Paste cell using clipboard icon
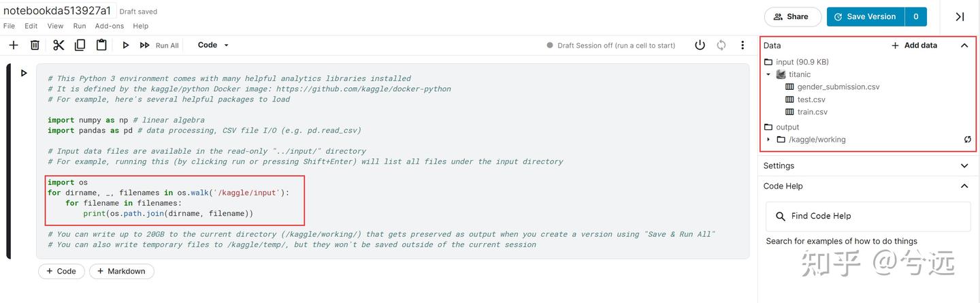This screenshot has height=303, width=980. click(101, 45)
